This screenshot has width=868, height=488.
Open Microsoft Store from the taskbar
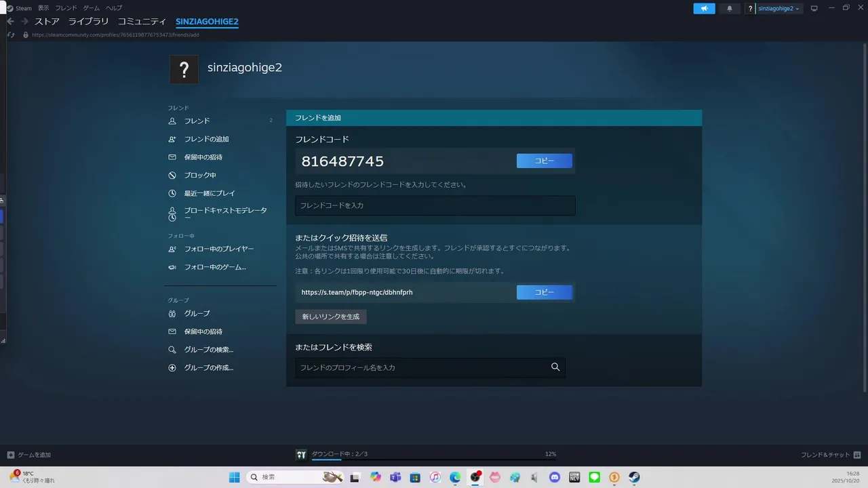click(x=414, y=477)
